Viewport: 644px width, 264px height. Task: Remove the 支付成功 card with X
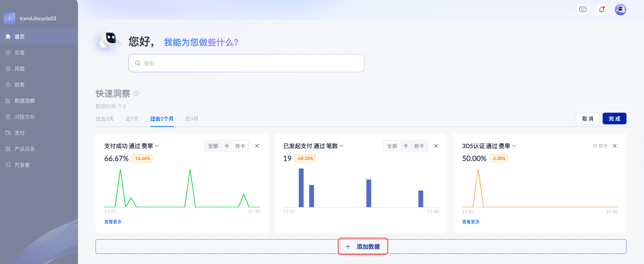click(x=257, y=146)
